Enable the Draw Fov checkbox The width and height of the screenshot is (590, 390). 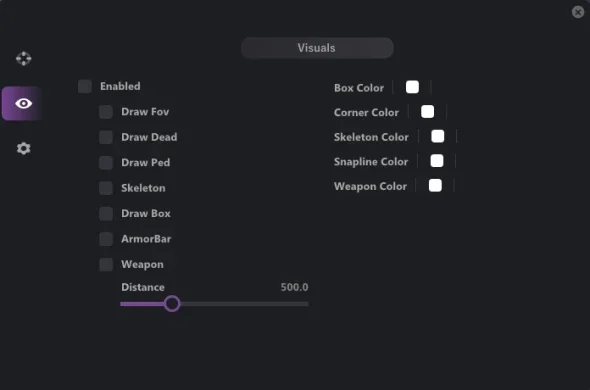tap(106, 112)
